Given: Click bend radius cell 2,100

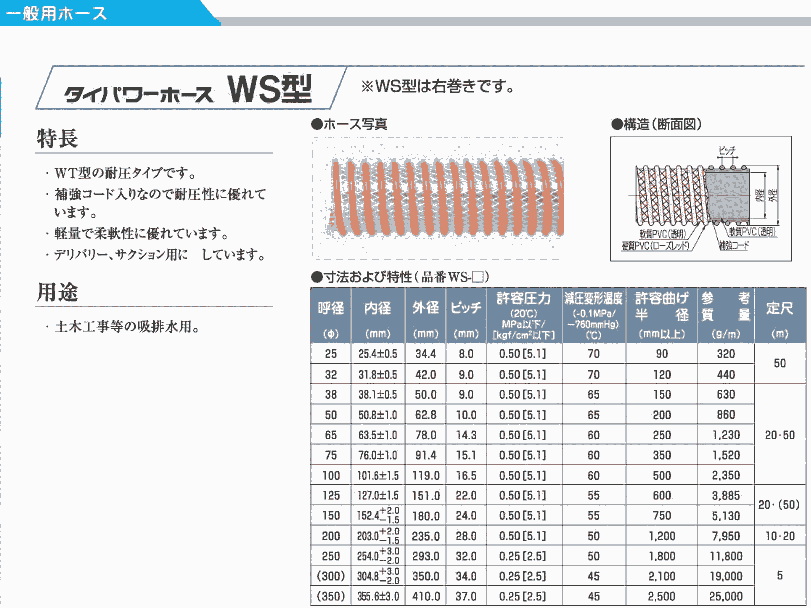Looking at the screenshot, I should click(662, 576).
